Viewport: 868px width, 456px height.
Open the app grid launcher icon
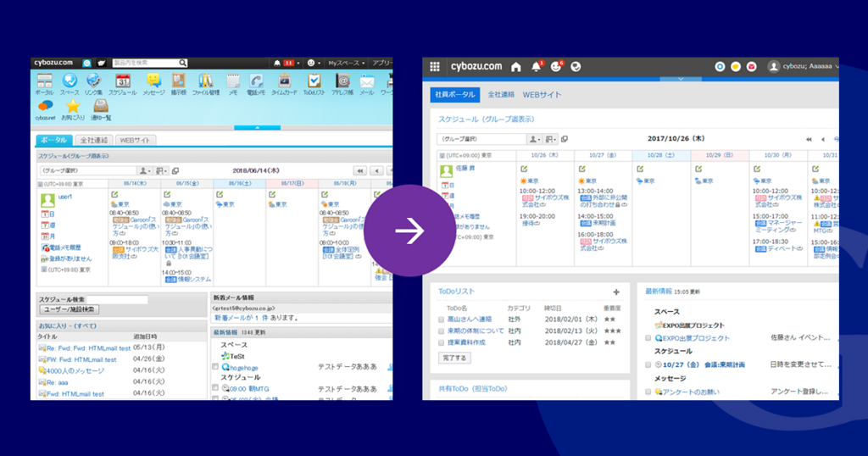[x=435, y=66]
